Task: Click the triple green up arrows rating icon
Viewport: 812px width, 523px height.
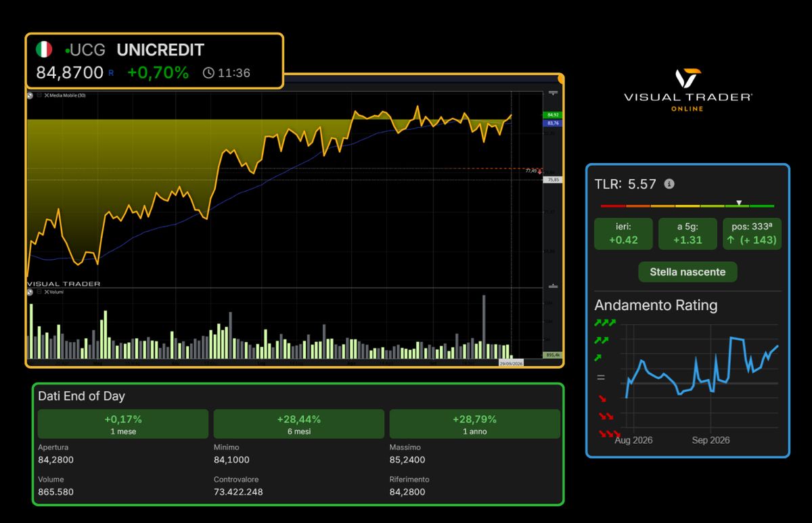Action: 604,323
